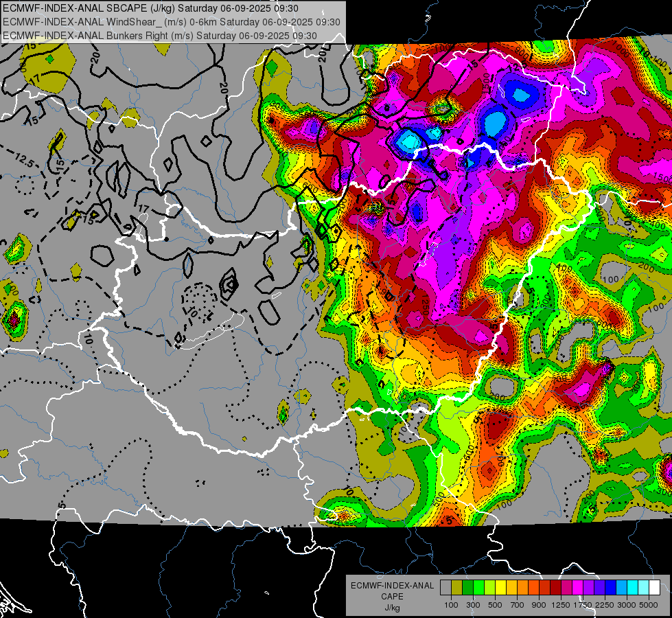Screen dimensions: 672x618
Task: Pick the dark green swatch before 300
Action: (x=468, y=588)
